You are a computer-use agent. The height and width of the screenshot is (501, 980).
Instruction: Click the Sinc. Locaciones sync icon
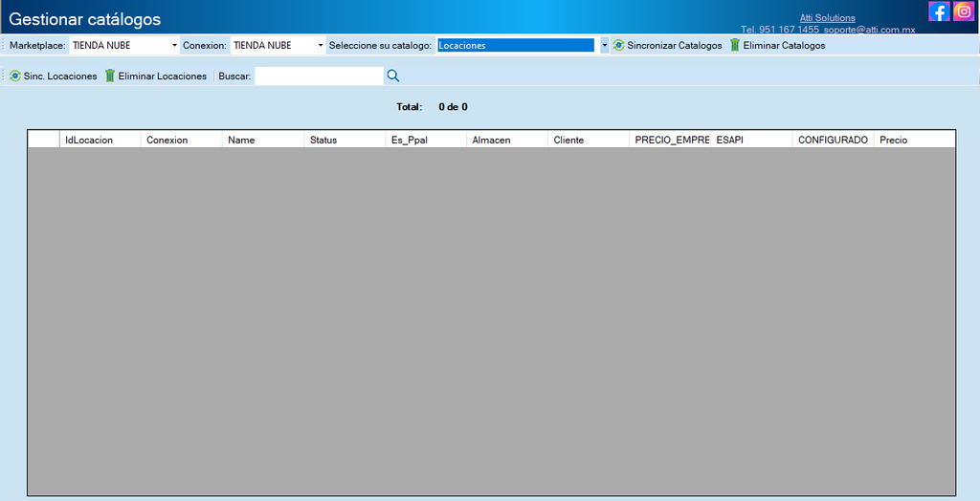coord(15,76)
